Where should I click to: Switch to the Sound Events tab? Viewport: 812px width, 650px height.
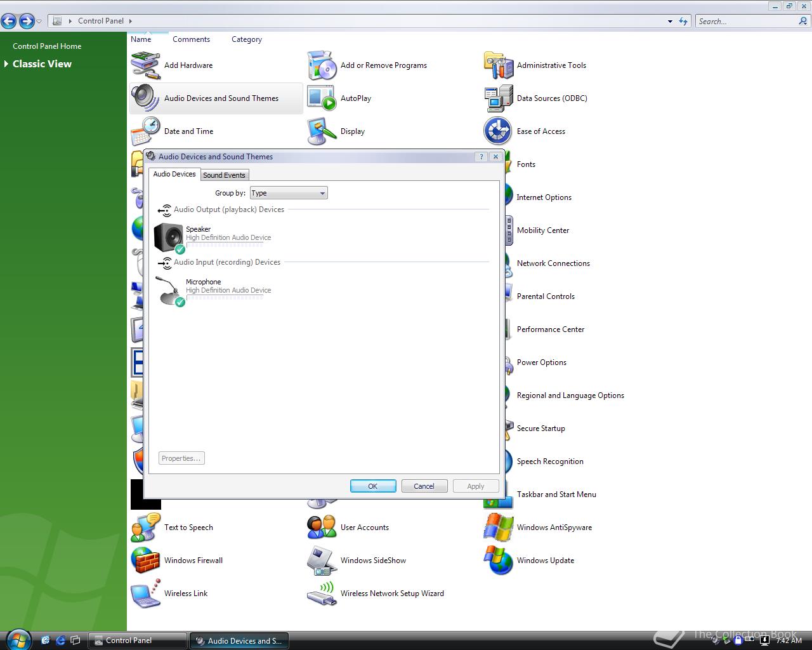point(224,175)
